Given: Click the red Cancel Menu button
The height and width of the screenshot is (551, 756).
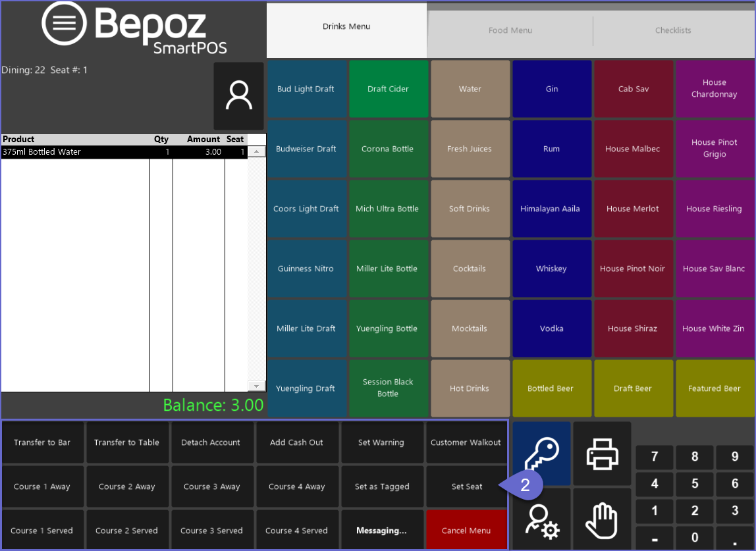Looking at the screenshot, I should click(466, 531).
